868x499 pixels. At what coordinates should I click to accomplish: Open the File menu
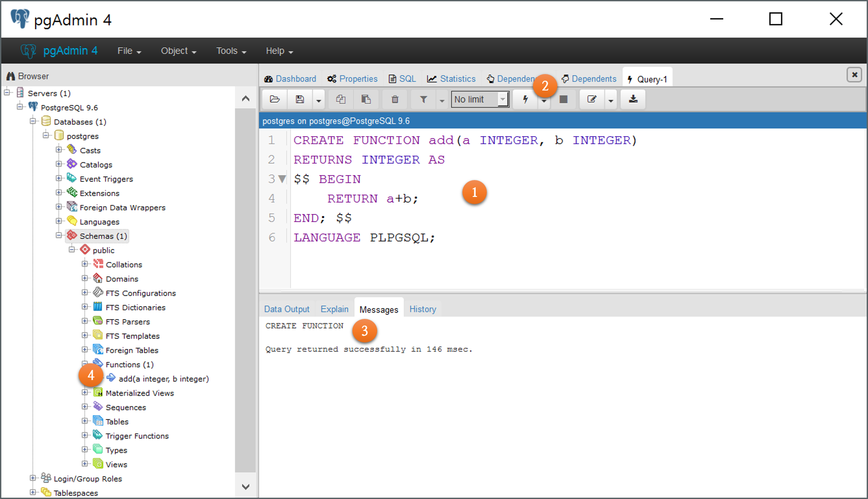tap(129, 51)
